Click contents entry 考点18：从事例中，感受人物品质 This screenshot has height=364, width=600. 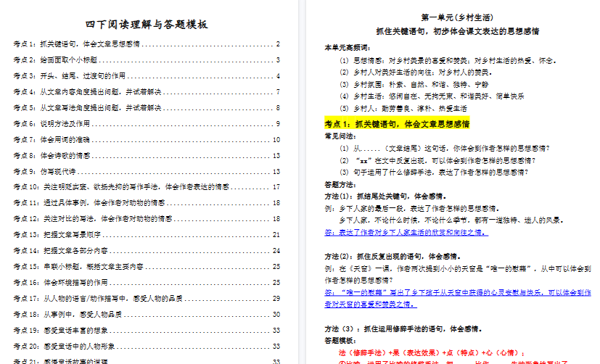click(147, 314)
